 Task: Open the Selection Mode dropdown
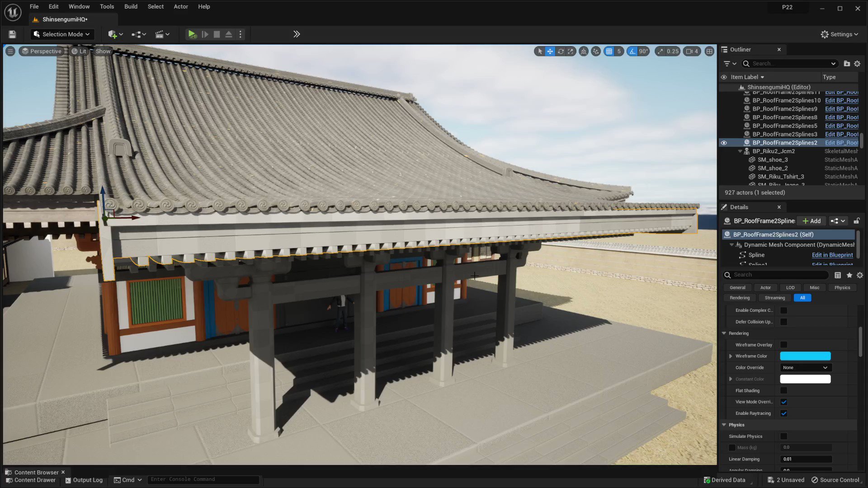click(x=62, y=34)
